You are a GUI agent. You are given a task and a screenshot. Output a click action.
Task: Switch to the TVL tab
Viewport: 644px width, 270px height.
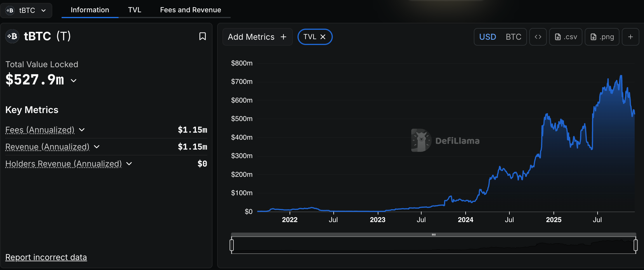pos(134,10)
